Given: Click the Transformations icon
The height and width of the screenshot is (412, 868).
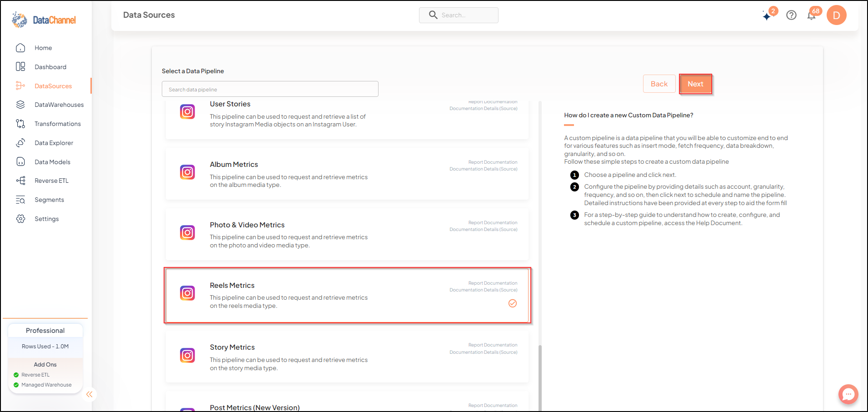Looking at the screenshot, I should [x=20, y=124].
